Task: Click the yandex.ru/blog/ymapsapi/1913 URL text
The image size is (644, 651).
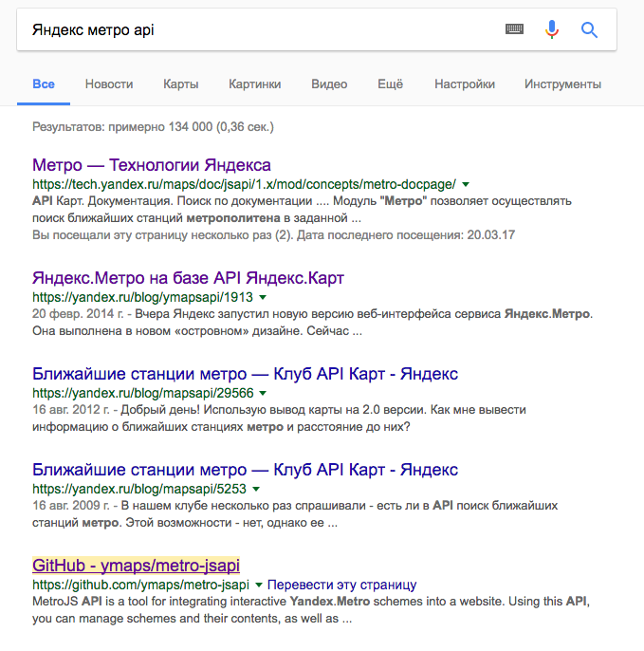Action: click(142, 297)
